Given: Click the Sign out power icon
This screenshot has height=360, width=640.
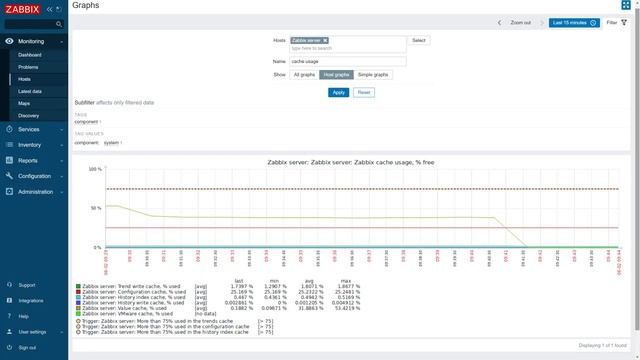Looking at the screenshot, I should [9, 347].
